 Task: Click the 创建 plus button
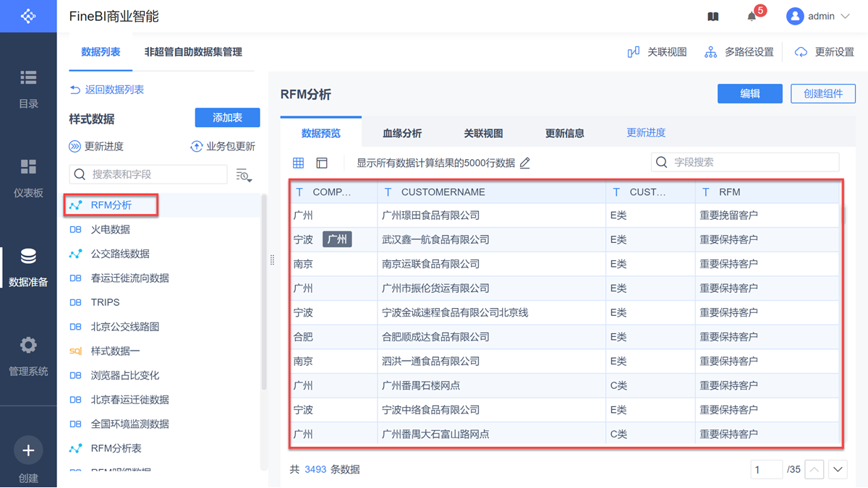click(x=28, y=450)
